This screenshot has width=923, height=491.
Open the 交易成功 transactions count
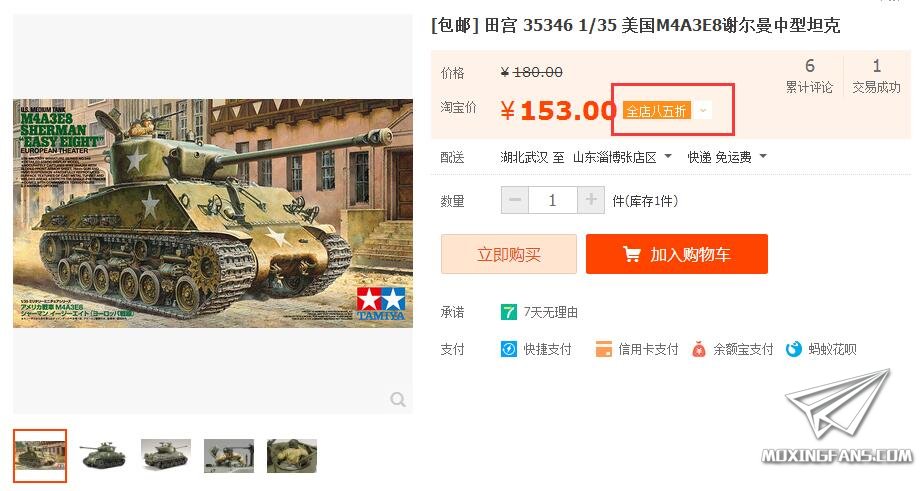pyautogui.click(x=876, y=77)
